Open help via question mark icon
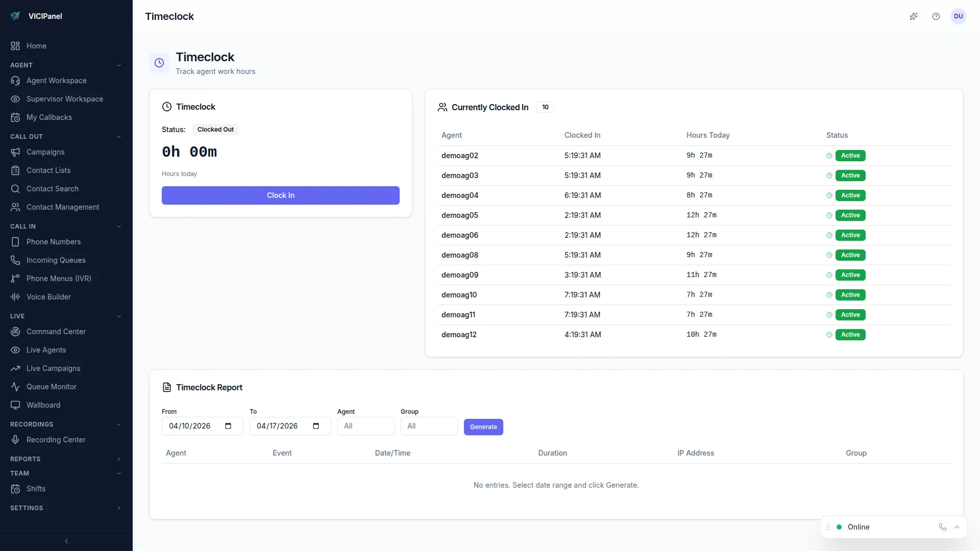 point(936,16)
